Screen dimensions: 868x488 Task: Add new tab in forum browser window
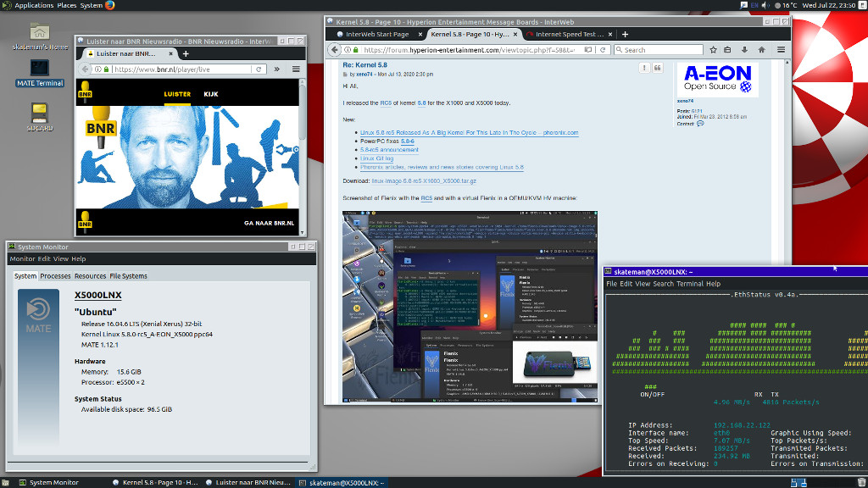point(625,34)
